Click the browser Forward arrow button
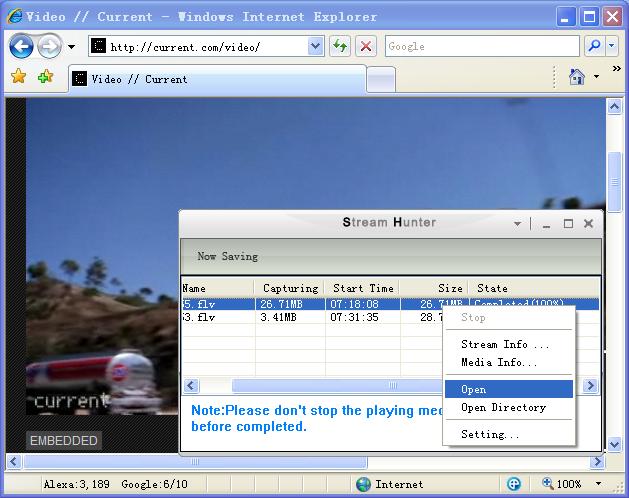 pyautogui.click(x=50, y=47)
